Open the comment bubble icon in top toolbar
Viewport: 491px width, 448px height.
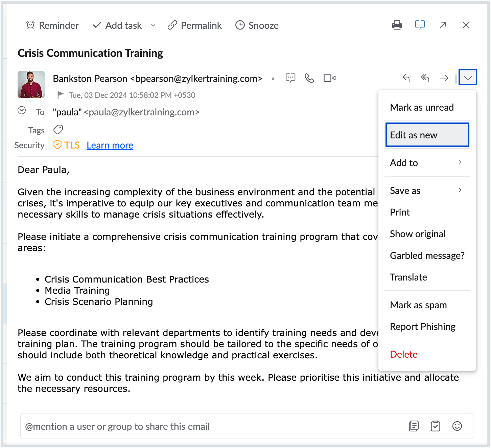click(420, 25)
